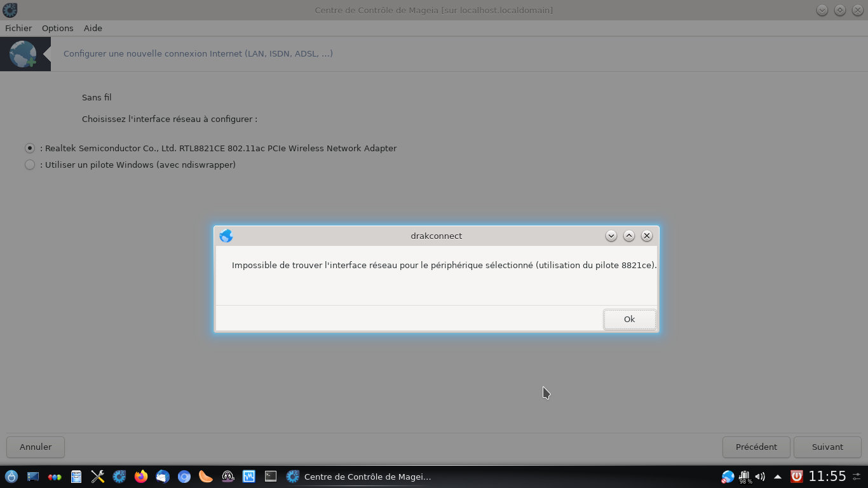Image resolution: width=868 pixels, height=488 pixels.
Task: Click the Annuler button
Action: pos(36,447)
